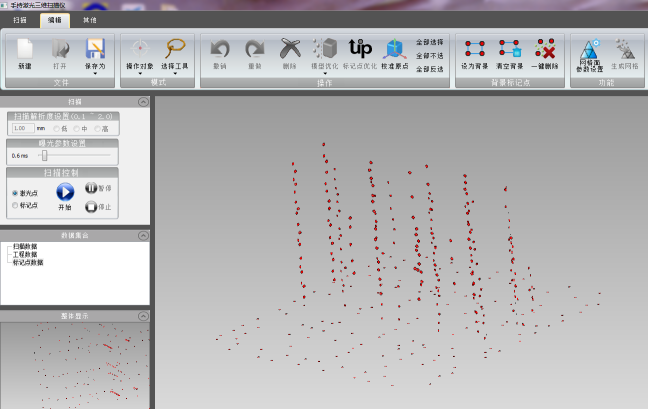Click the 校准原点 calibrate origin icon
This screenshot has height=409, width=648.
click(x=395, y=49)
